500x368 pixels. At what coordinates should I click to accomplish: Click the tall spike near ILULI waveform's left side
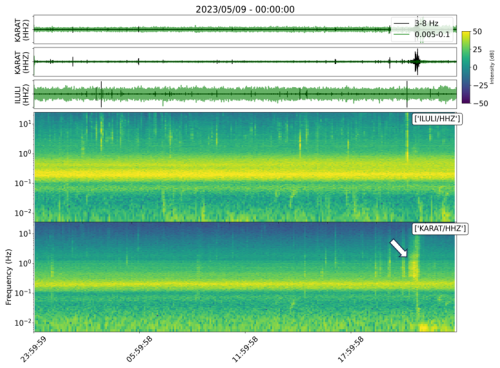101,94
